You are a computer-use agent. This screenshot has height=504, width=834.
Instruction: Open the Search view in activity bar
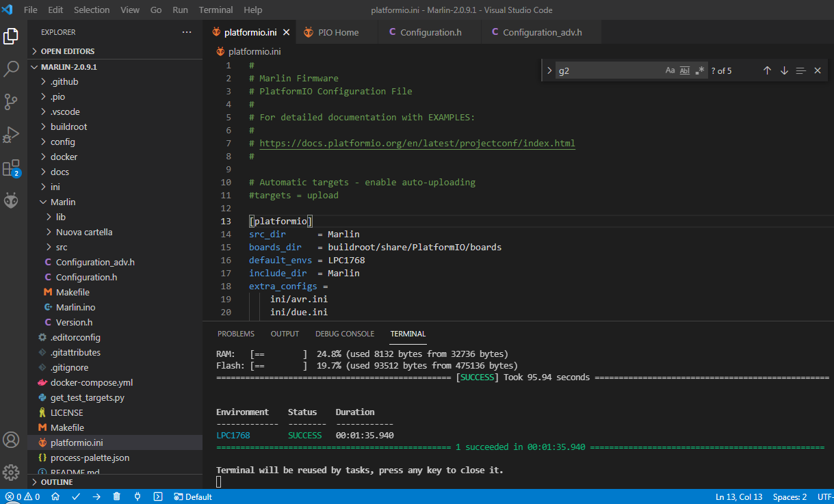tap(11, 69)
